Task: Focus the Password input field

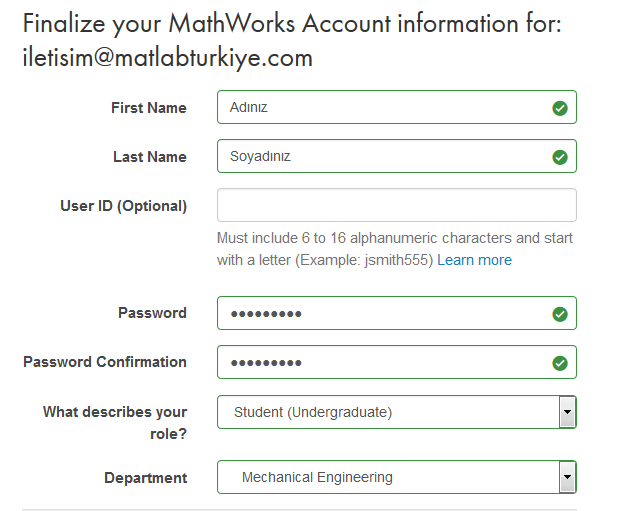Action: coord(397,313)
